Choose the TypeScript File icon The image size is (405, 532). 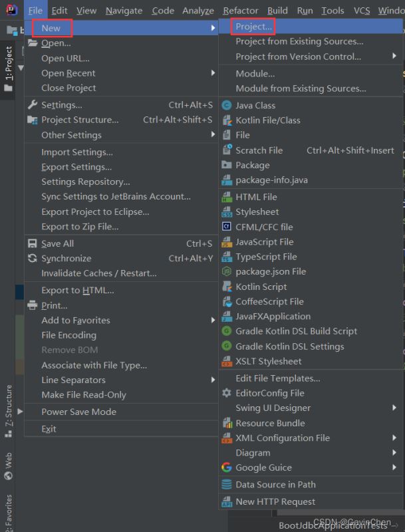pos(227,257)
